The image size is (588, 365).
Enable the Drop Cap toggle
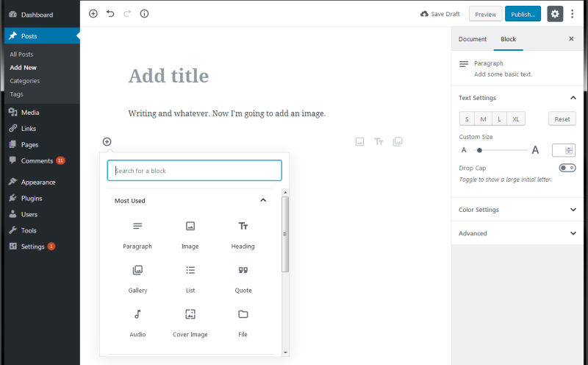click(x=567, y=168)
